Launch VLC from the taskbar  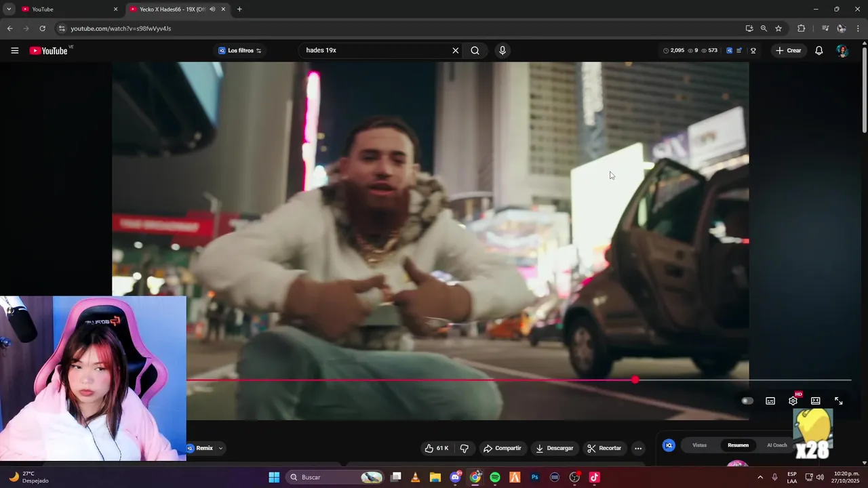pos(416,477)
